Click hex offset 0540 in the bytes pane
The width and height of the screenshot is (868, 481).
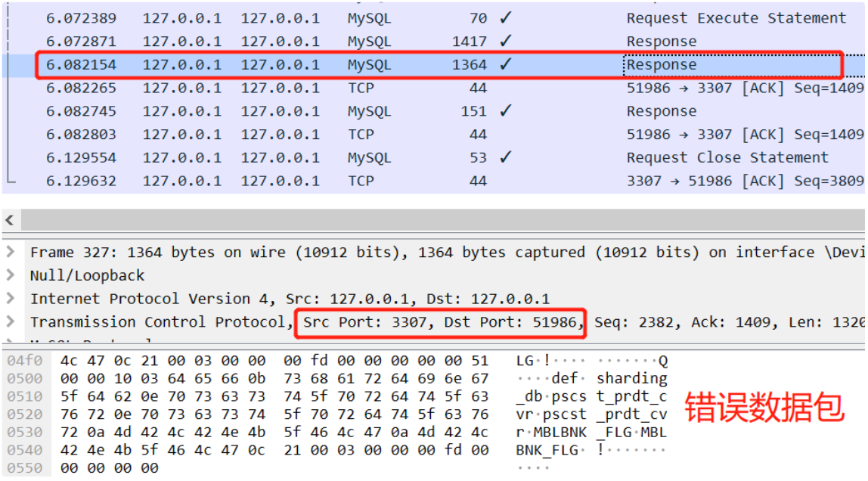click(x=25, y=450)
